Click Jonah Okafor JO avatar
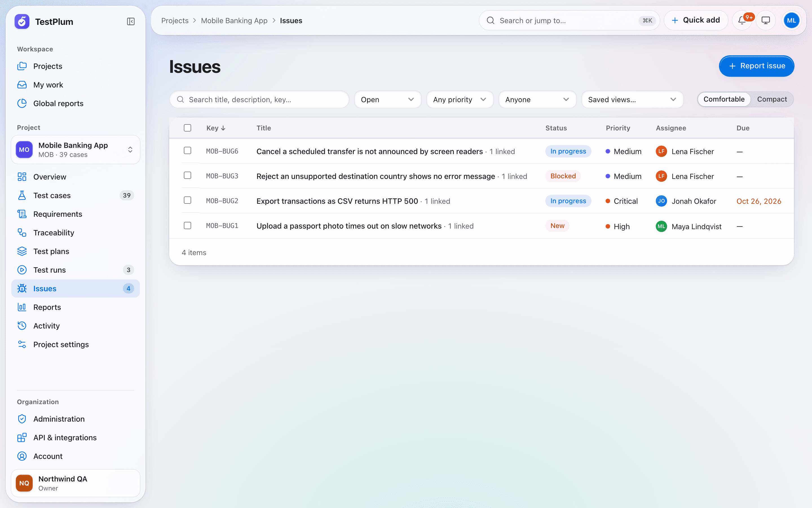The width and height of the screenshot is (812, 508). pos(661,201)
